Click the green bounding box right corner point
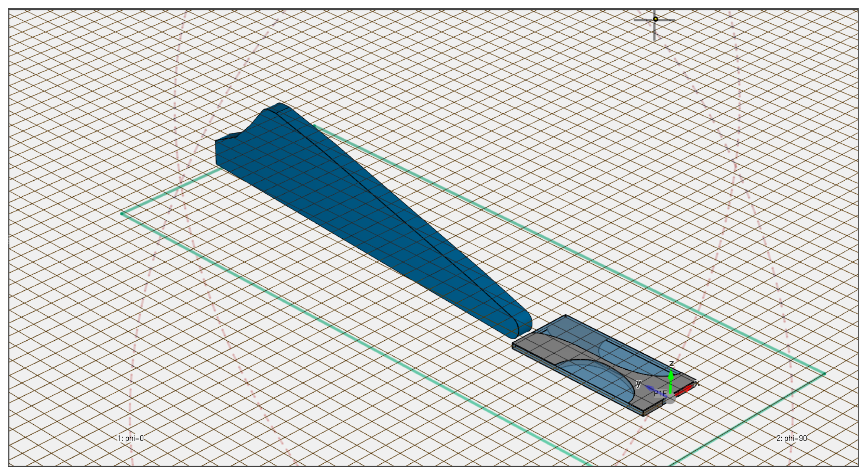 [824, 374]
